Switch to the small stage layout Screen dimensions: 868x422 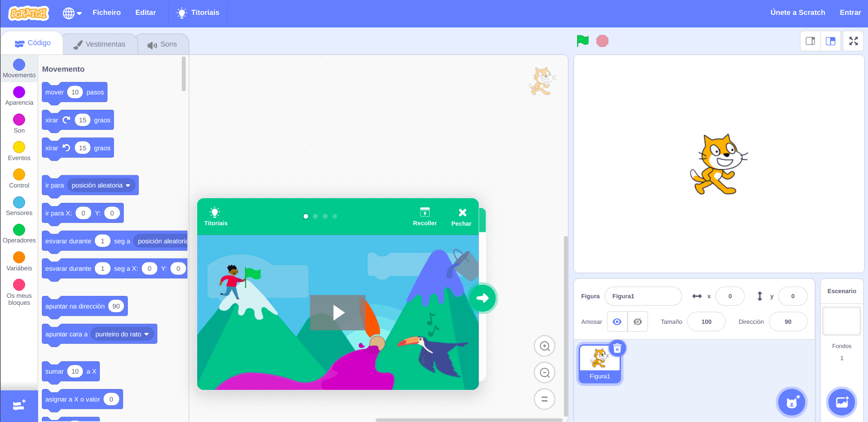(810, 41)
